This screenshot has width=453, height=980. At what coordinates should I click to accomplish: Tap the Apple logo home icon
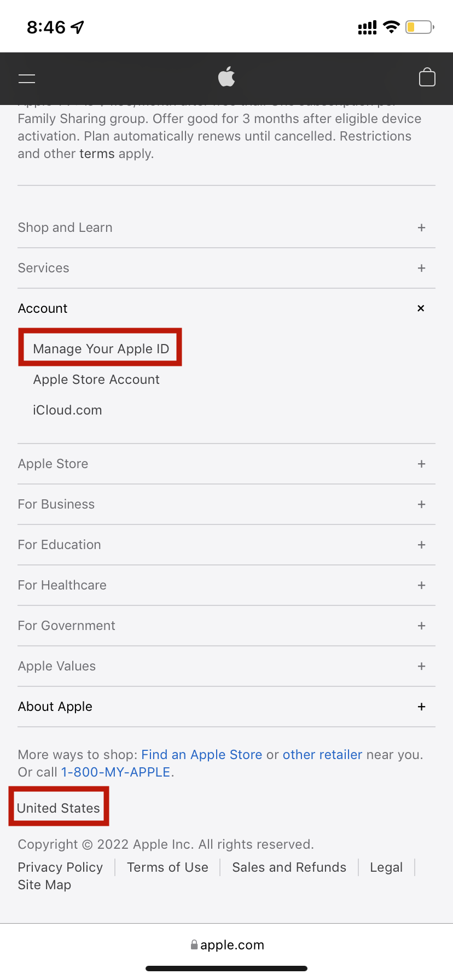[x=226, y=77]
